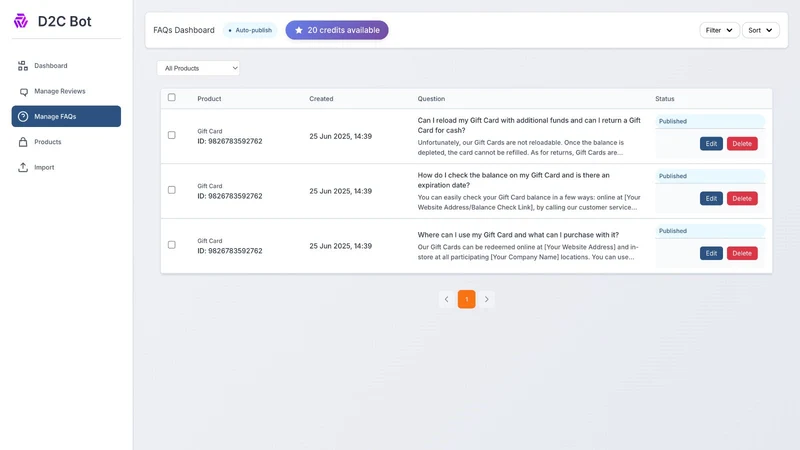Open the Dashboard menu item
Viewport: 800px width, 450px height.
pos(66,66)
